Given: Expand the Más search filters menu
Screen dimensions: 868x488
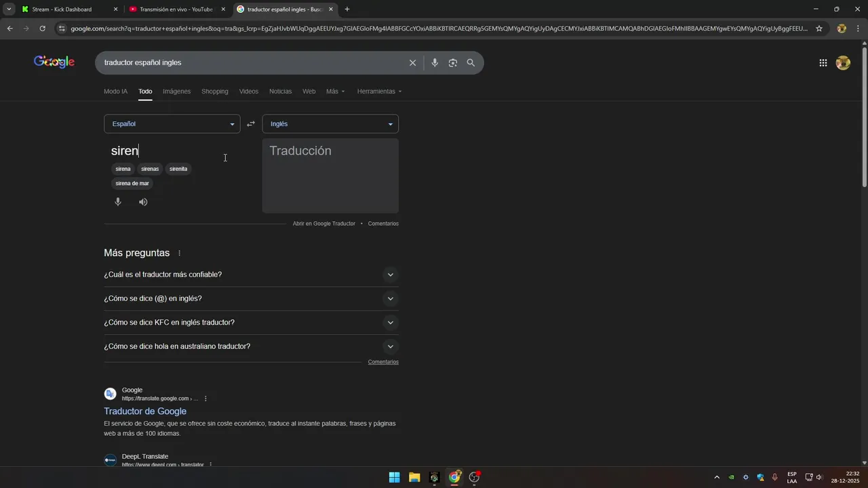Looking at the screenshot, I should [x=335, y=91].
